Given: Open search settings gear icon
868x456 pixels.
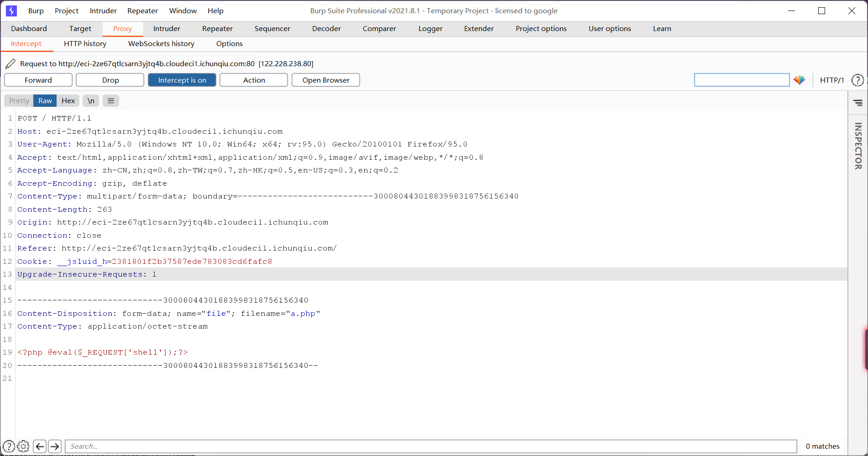Looking at the screenshot, I should tap(23, 446).
